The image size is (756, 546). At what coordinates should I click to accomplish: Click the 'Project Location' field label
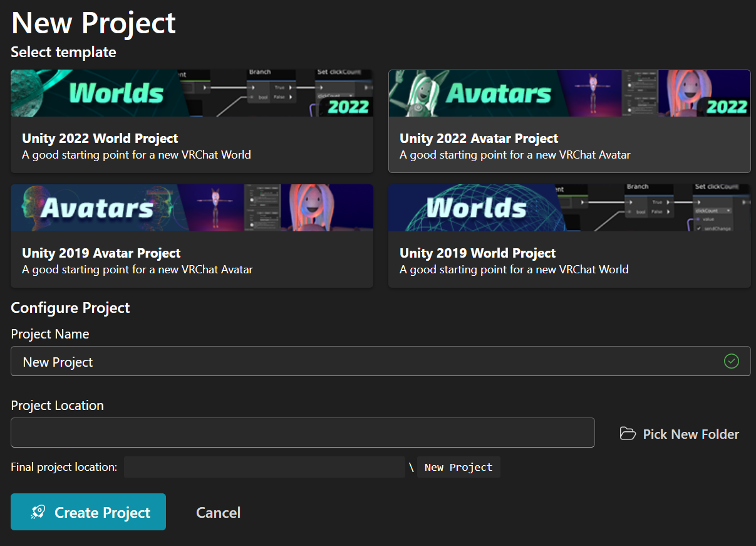(x=57, y=406)
